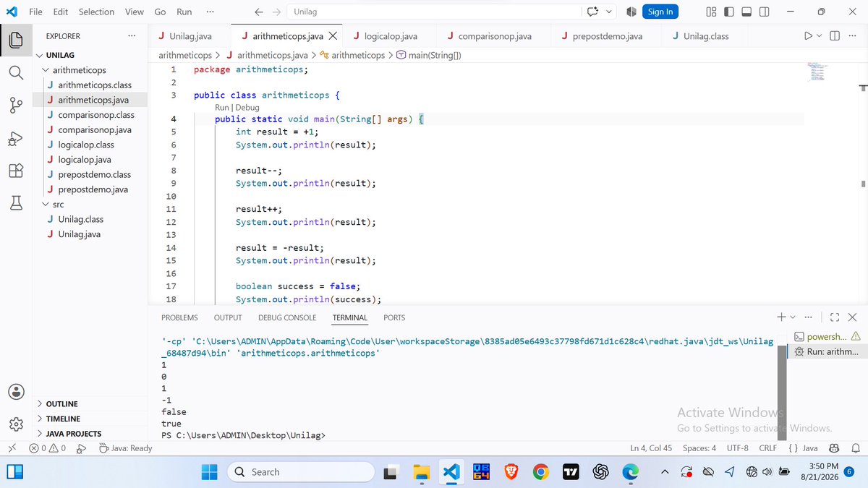Open the Copilot chat icon in title bar
This screenshot has width=868, height=488.
coord(593,12)
